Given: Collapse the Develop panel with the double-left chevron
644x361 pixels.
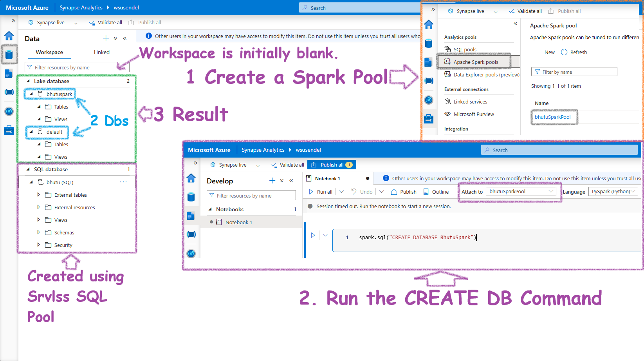Looking at the screenshot, I should 291,181.
